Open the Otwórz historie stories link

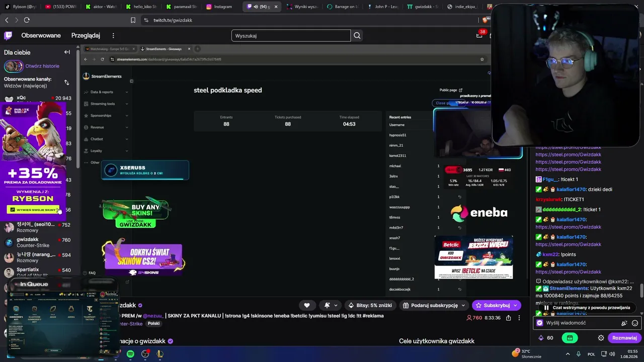click(42, 66)
